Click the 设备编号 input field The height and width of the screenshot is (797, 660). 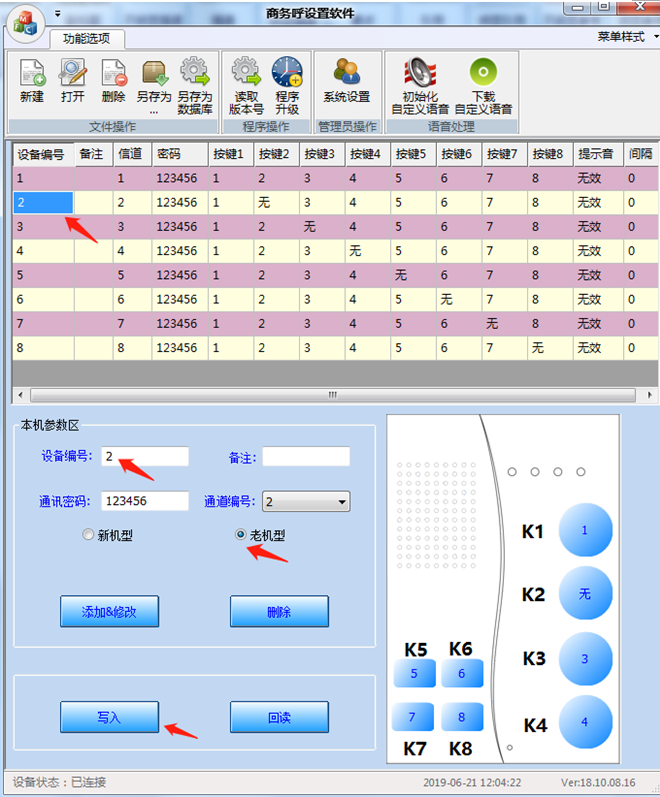[x=144, y=456]
